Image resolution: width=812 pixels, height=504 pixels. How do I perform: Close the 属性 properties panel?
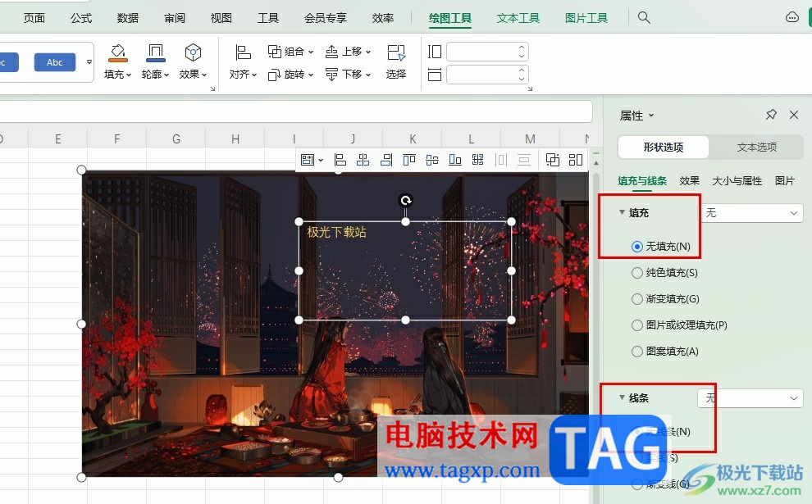click(794, 115)
